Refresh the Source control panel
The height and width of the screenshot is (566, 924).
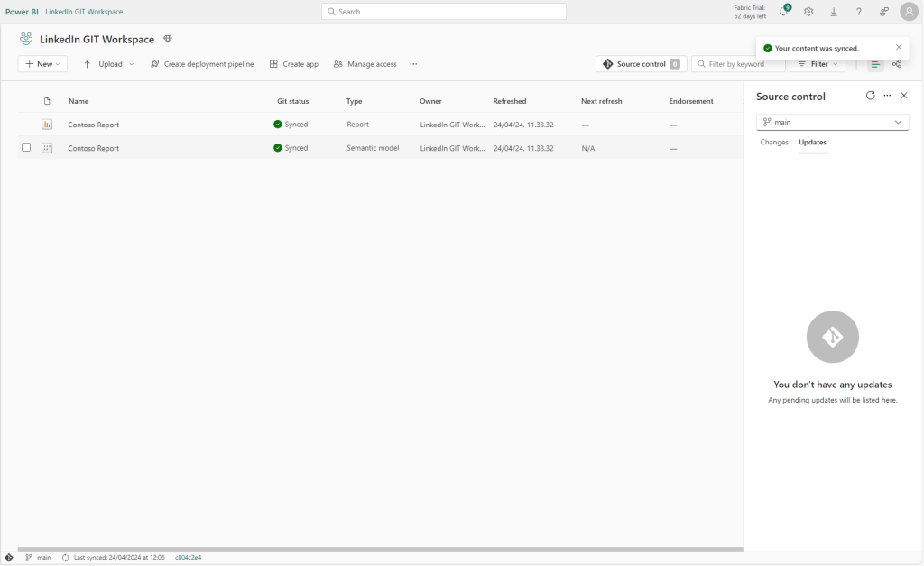click(x=870, y=96)
